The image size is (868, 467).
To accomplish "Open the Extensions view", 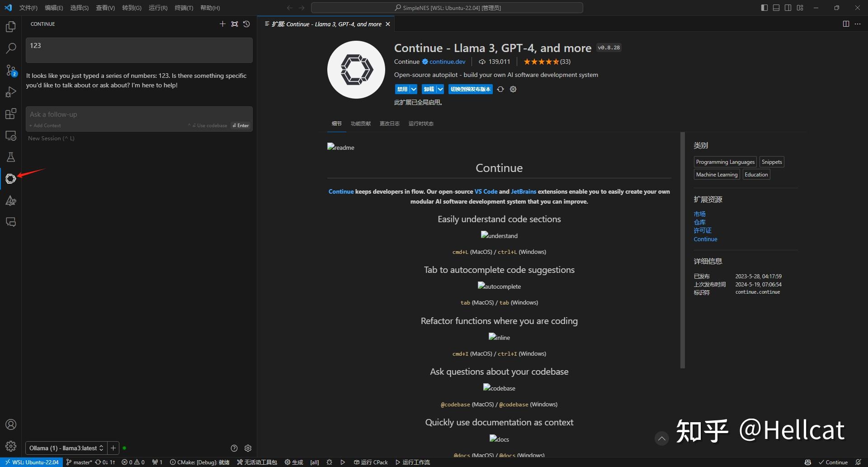I will pos(10,114).
